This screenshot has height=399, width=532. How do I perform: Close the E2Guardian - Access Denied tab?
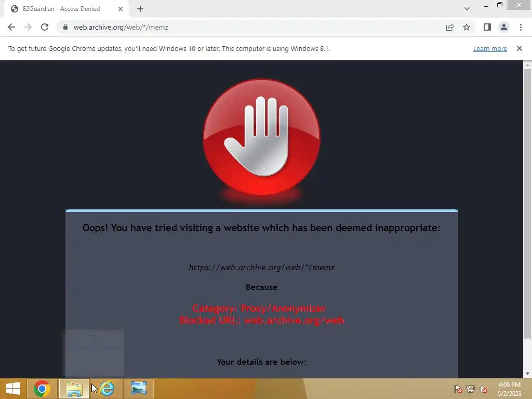[x=121, y=9]
